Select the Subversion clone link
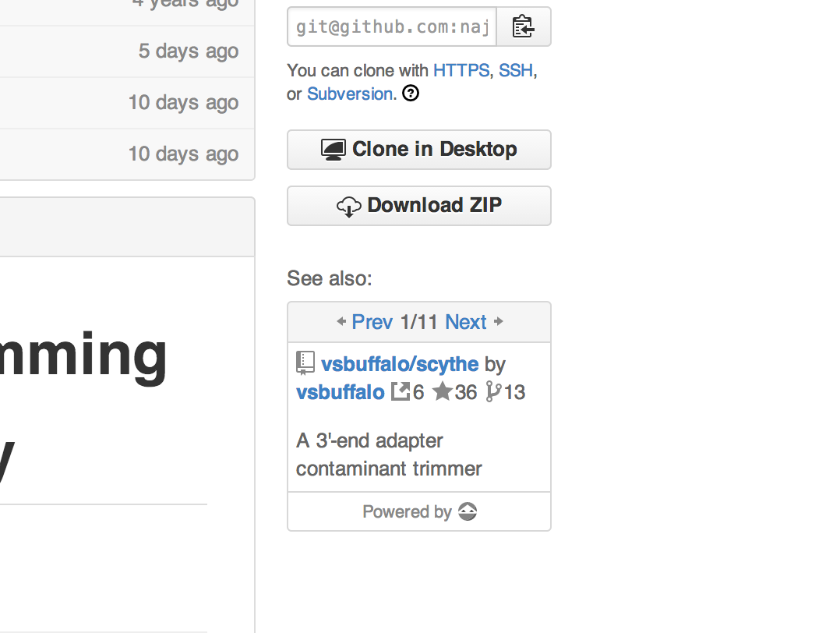840x633 pixels. [350, 94]
